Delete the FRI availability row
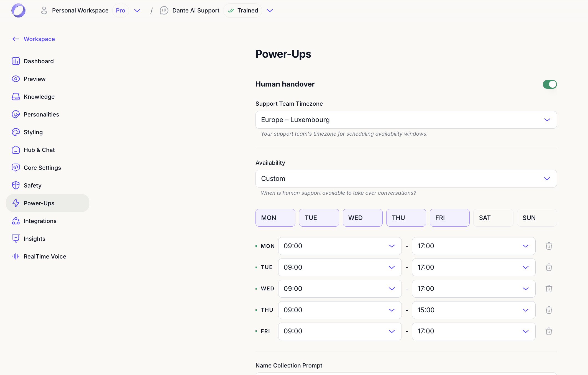The image size is (588, 375). pos(549,331)
